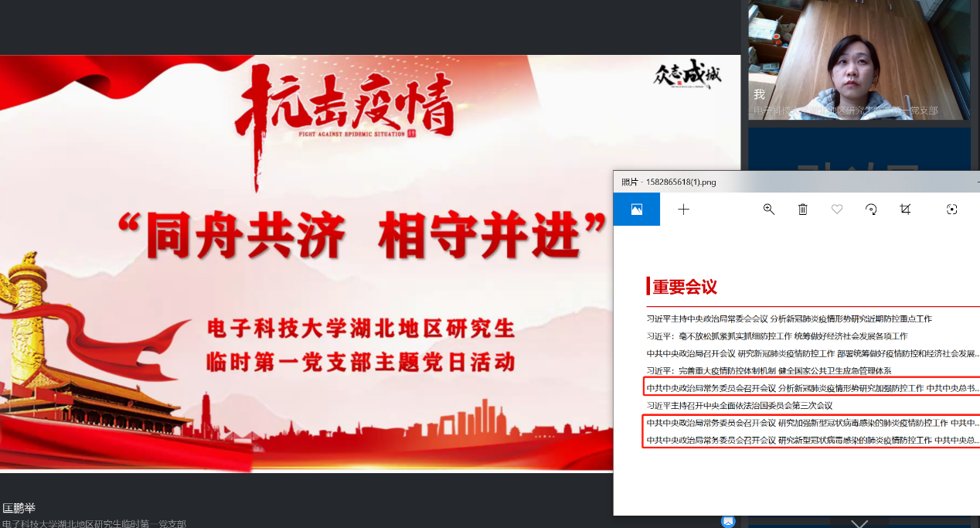Click presenter name 匡鹏举 below the slide
This screenshot has width=980, height=528.
[x=19, y=508]
